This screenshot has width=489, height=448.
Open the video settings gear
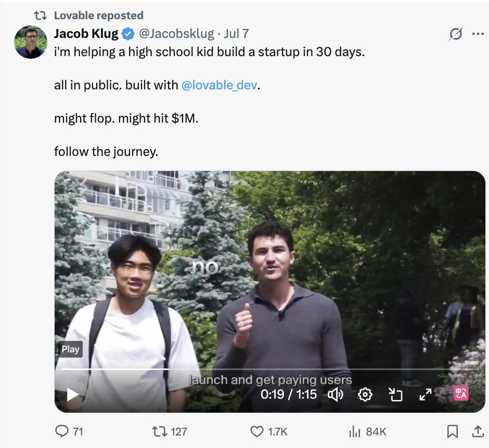(x=365, y=394)
